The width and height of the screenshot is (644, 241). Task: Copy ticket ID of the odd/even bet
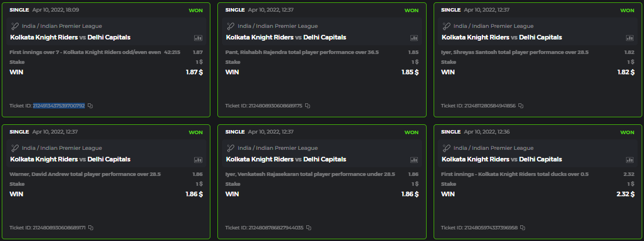click(x=91, y=106)
